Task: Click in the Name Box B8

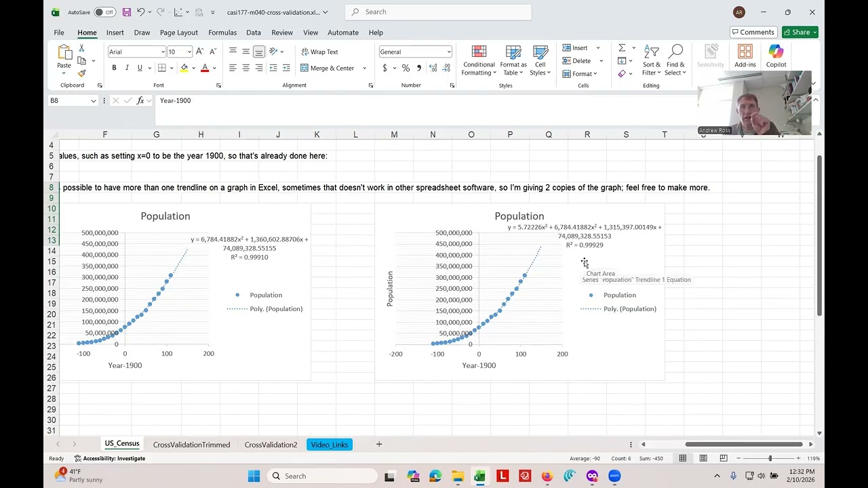Action: [x=68, y=100]
